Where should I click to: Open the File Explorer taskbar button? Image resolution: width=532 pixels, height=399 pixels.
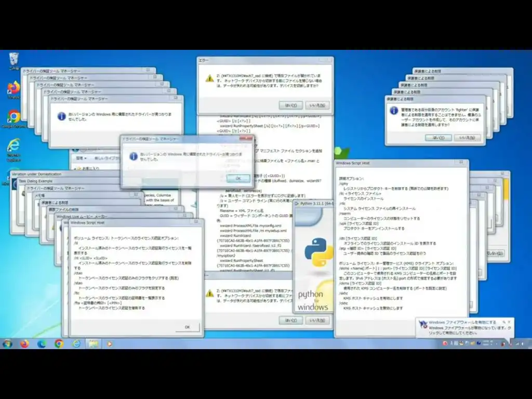[x=94, y=344]
